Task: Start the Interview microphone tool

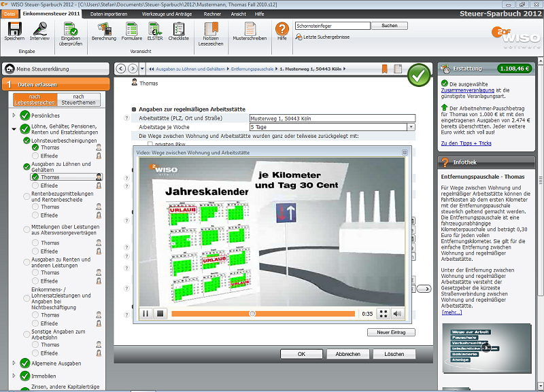Action: [39, 29]
